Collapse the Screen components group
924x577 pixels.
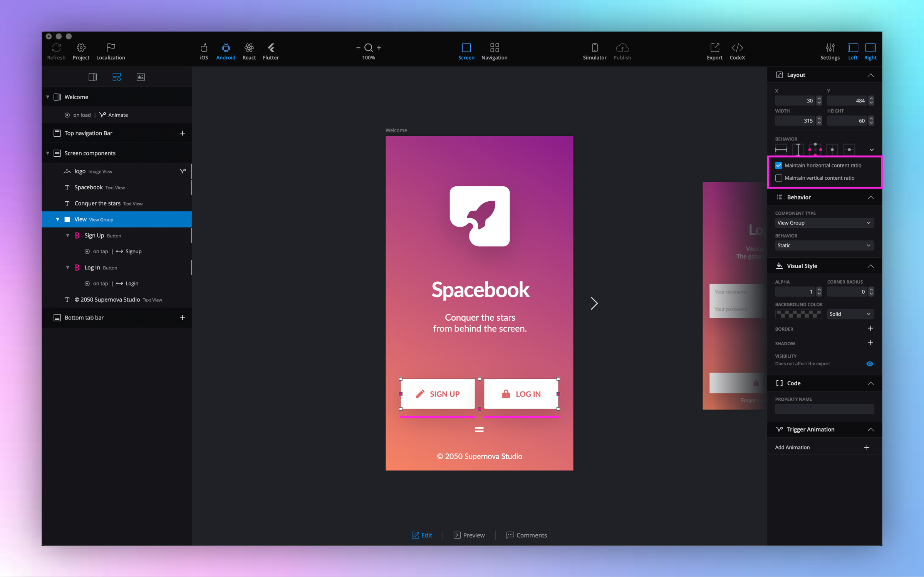click(48, 153)
